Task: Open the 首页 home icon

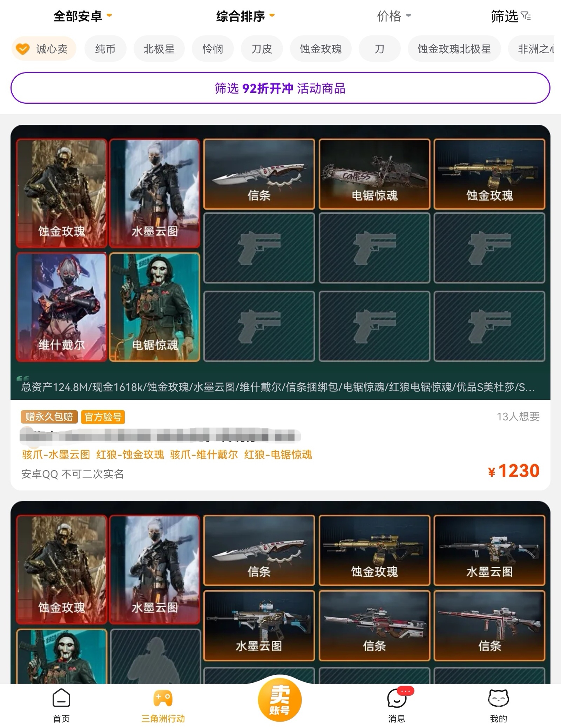Action: pos(61,698)
